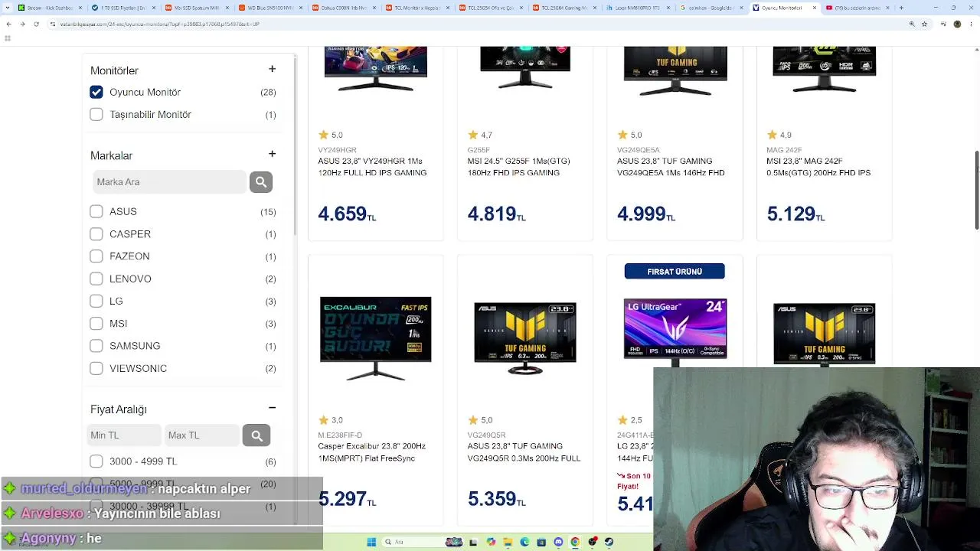This screenshot has height=551, width=980.
Task: Click the Min TL price field
Action: coord(125,435)
